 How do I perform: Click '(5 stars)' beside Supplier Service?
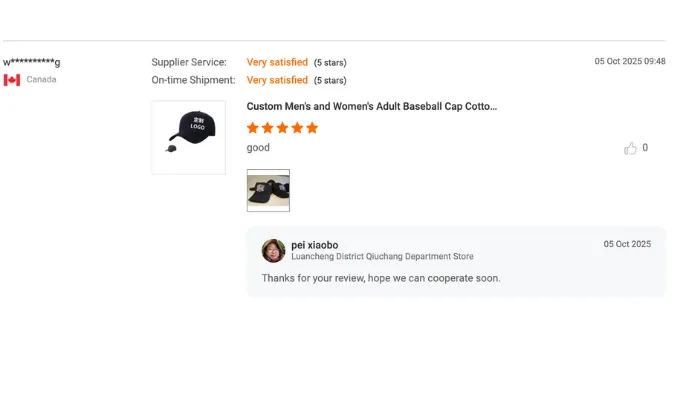[x=330, y=63]
